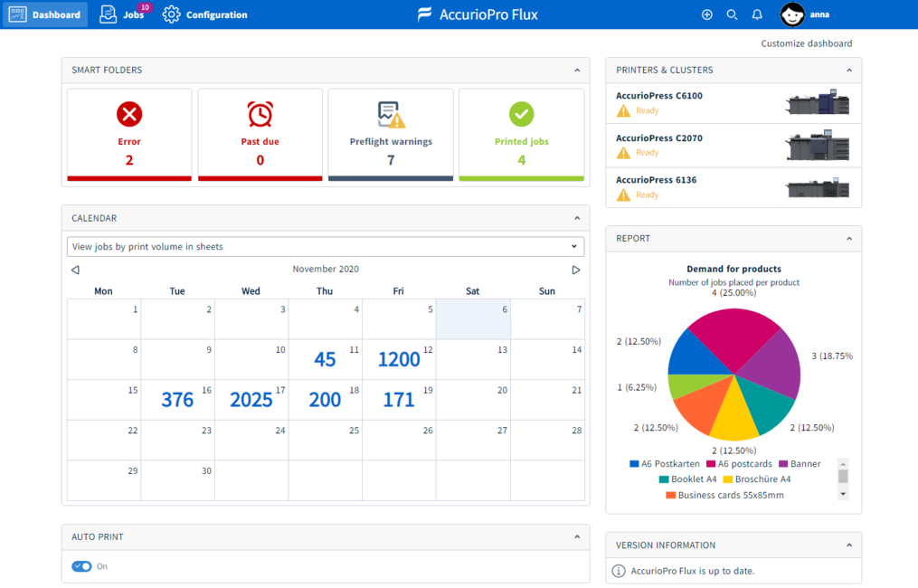Click the Customize dashboard link
The width and height of the screenshot is (918, 588).
(806, 43)
